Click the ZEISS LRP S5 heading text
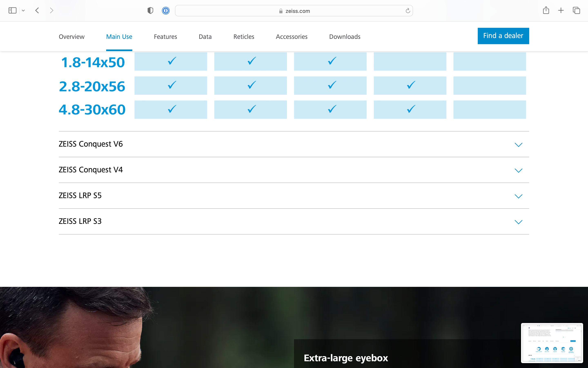588x368 pixels. (x=80, y=195)
